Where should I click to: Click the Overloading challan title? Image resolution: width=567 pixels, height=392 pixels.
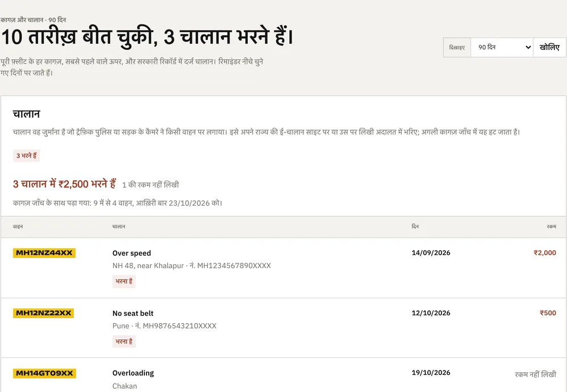point(133,373)
